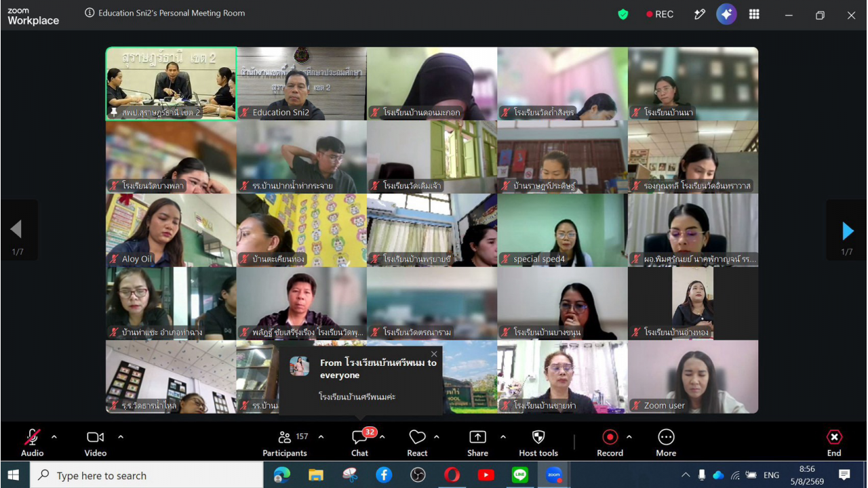Image resolution: width=868 pixels, height=488 pixels.
Task: Open File Explorer from taskbar
Action: coord(315,475)
